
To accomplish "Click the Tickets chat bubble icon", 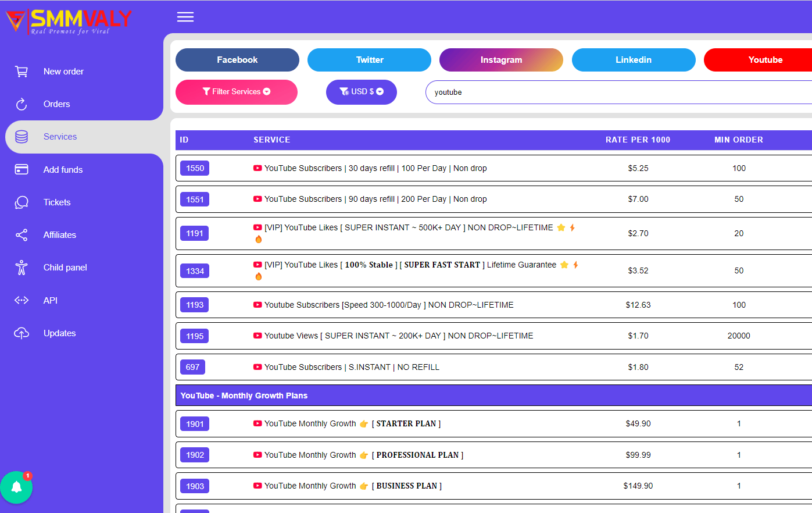I will [x=22, y=202].
